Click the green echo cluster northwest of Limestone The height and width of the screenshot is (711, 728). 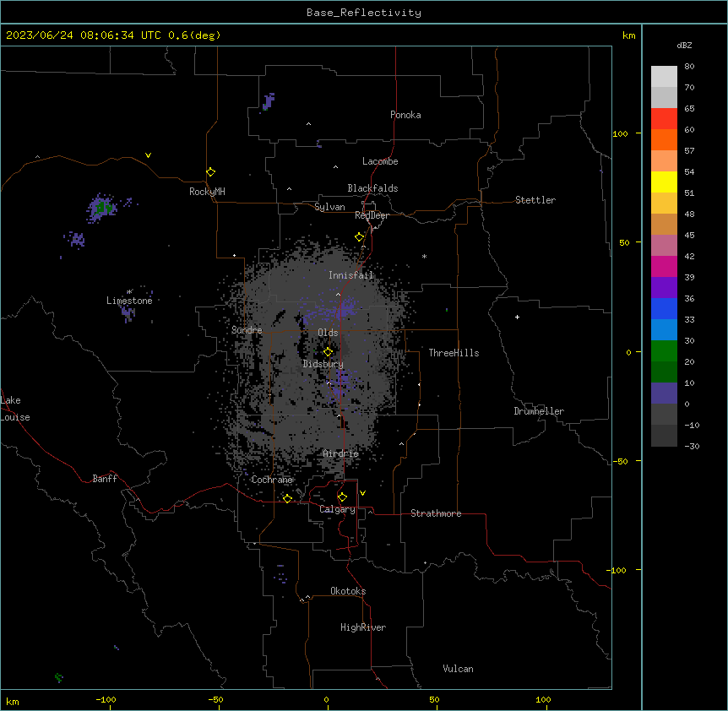(x=101, y=208)
